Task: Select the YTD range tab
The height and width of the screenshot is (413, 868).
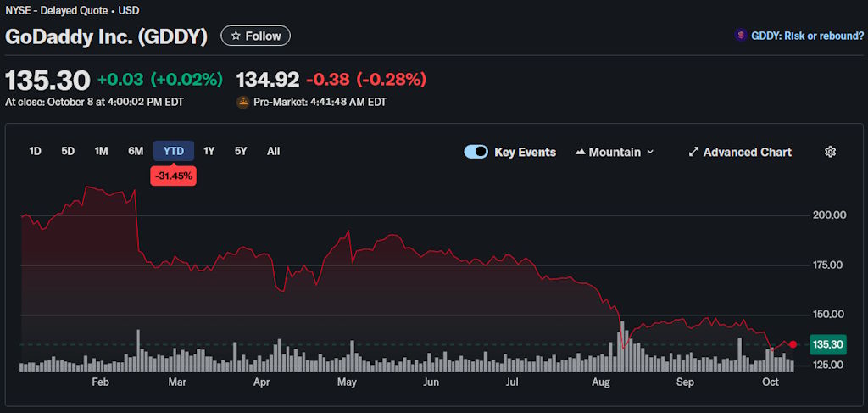Action: pyautogui.click(x=173, y=152)
